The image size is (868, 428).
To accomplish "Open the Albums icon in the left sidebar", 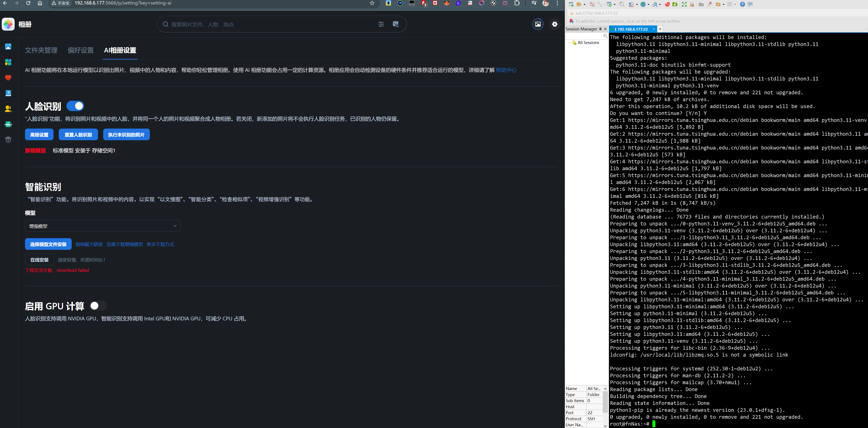I will [8, 62].
